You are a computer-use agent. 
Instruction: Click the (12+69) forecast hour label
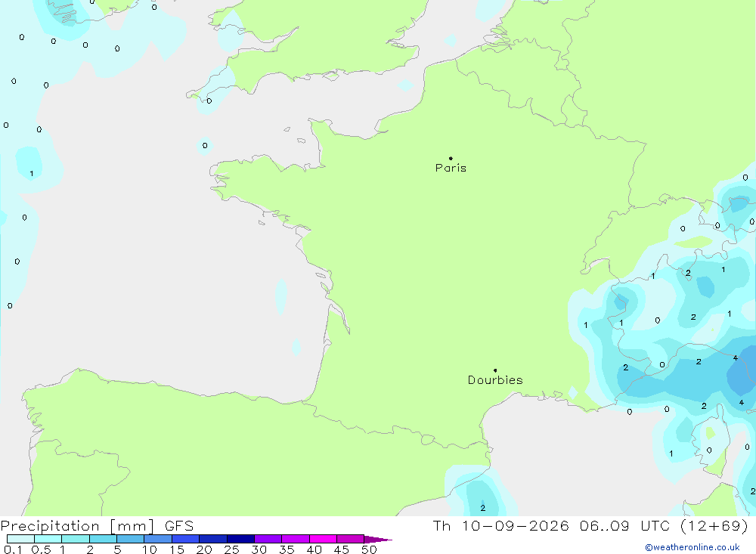tap(714, 525)
